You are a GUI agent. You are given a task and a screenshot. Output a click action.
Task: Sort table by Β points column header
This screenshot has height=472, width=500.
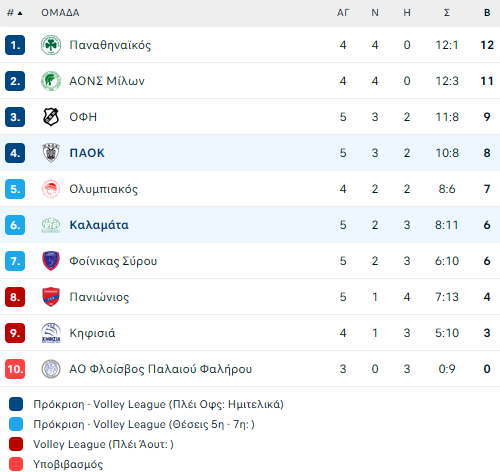tap(487, 13)
